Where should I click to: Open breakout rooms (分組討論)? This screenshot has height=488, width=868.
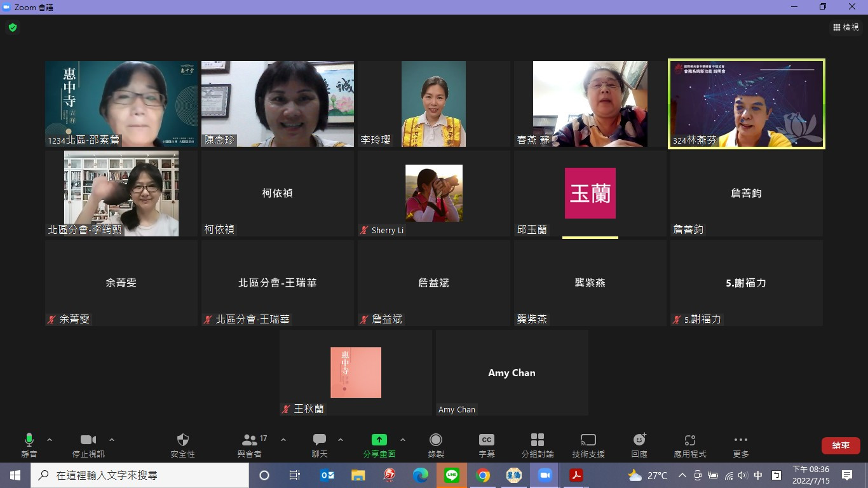[538, 440]
